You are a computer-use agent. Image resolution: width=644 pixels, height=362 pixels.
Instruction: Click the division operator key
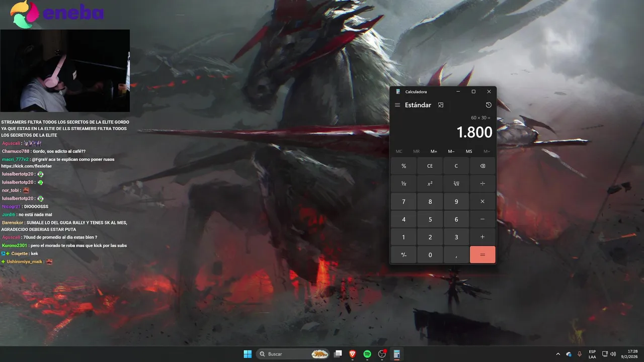click(x=482, y=184)
